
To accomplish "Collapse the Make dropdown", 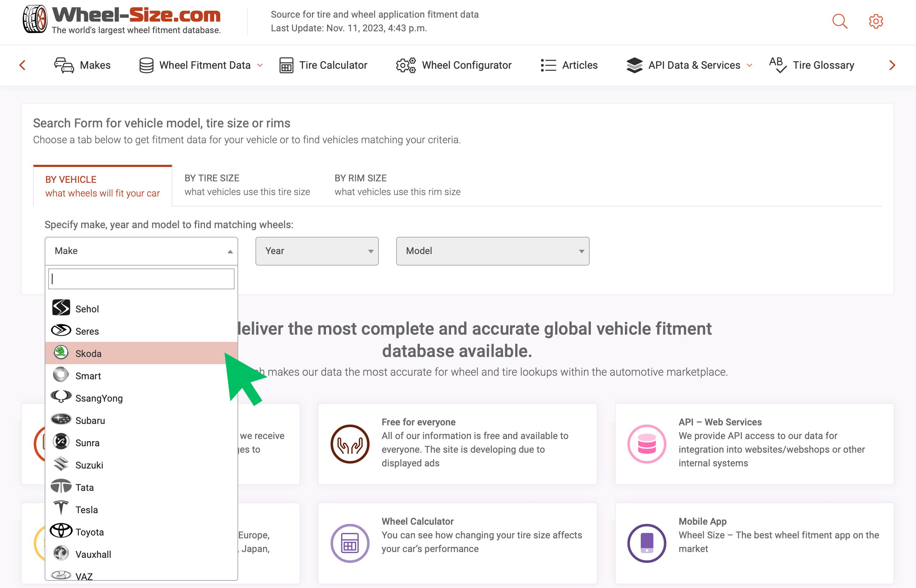I will (141, 251).
